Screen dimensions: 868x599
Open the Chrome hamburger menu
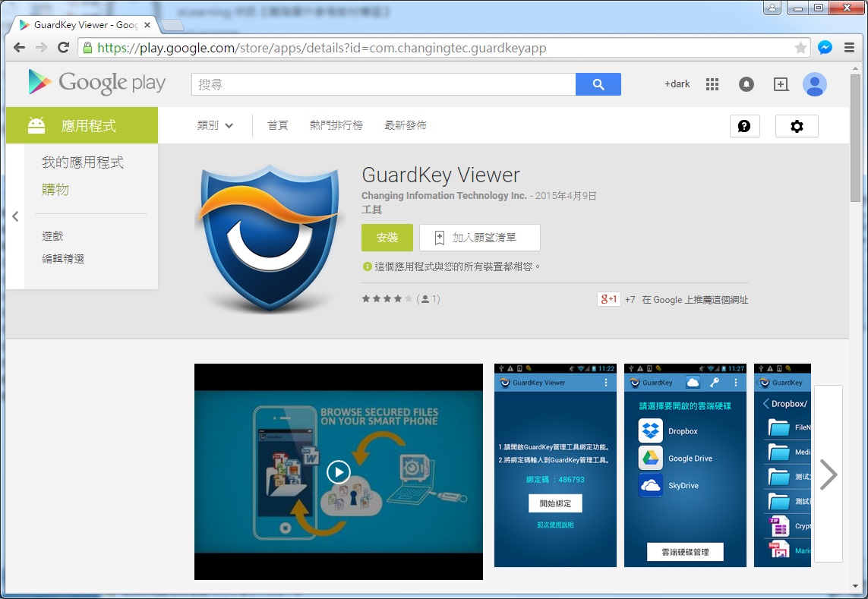click(x=849, y=48)
